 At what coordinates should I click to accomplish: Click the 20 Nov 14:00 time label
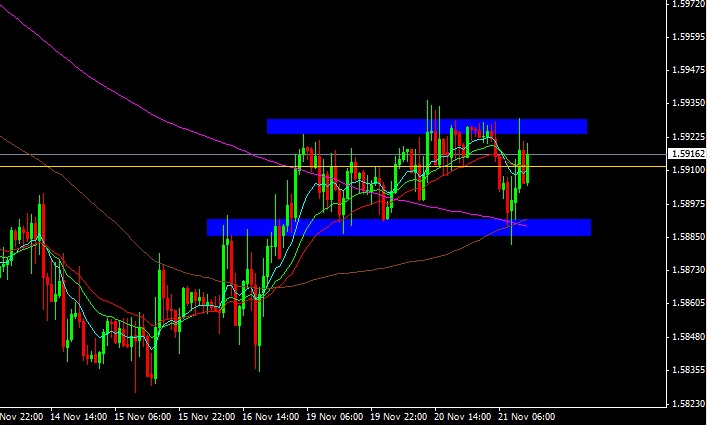tap(463, 416)
